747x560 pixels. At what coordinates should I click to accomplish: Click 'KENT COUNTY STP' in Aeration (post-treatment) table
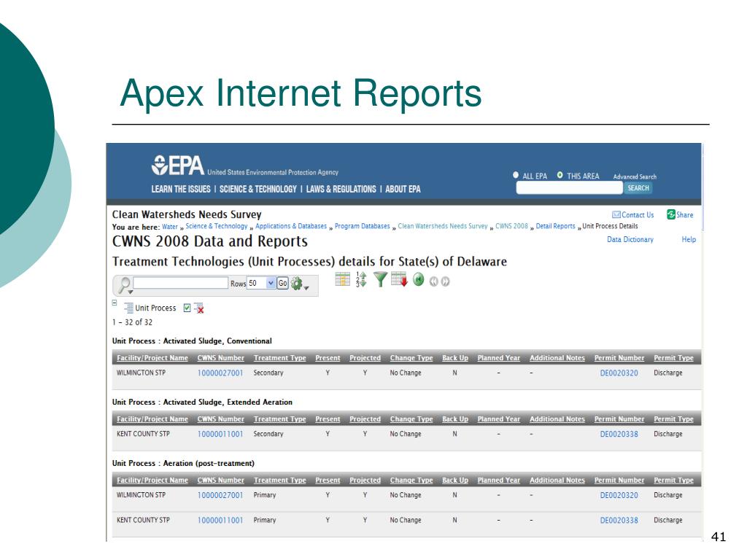coord(143,520)
